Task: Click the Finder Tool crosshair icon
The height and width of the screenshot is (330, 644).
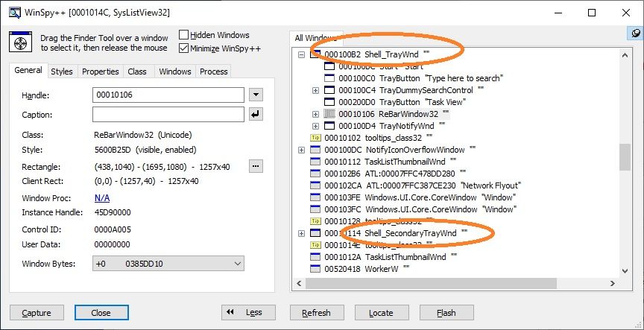Action: click(x=21, y=42)
